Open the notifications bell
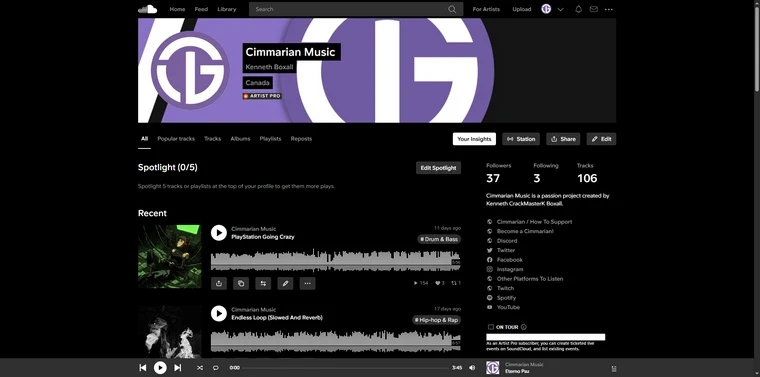The image size is (760, 377). click(578, 9)
